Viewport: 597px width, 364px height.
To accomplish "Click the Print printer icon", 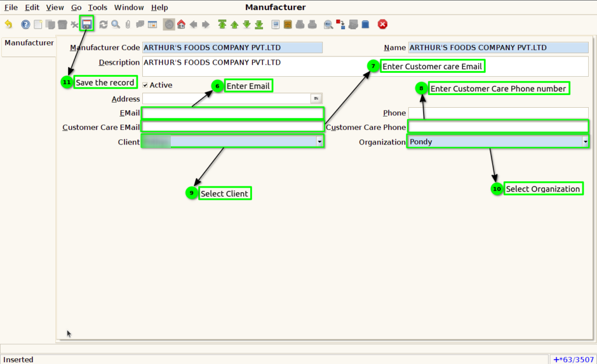I will (312, 24).
